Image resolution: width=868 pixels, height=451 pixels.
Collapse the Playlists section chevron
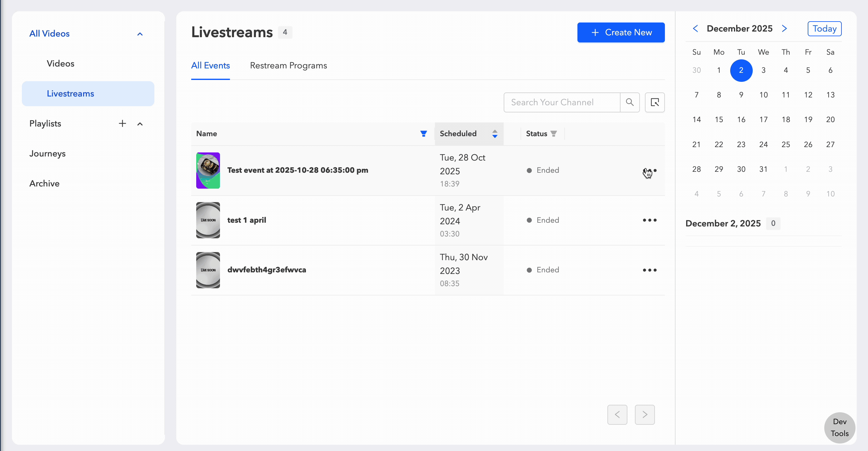pos(140,124)
